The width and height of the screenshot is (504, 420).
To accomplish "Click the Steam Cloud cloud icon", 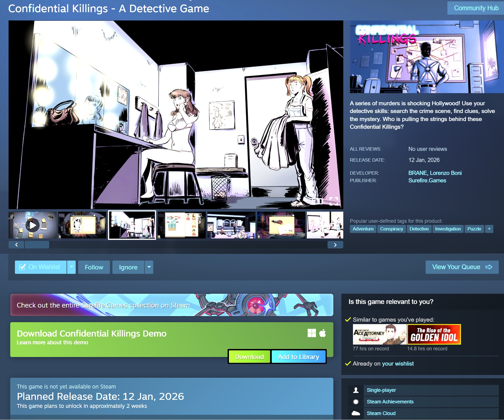I will [356, 413].
